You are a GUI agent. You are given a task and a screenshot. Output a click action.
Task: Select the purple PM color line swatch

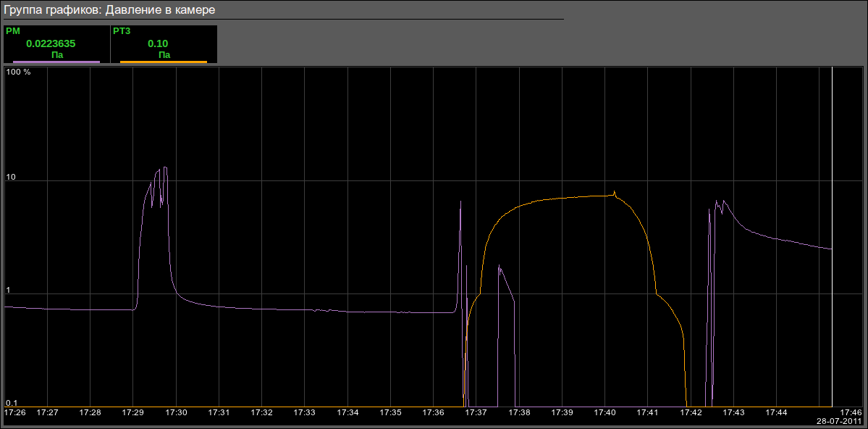point(56,62)
